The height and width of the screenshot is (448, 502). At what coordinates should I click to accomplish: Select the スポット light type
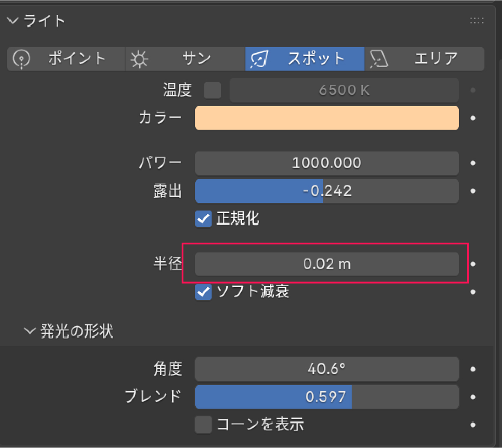coord(305,59)
